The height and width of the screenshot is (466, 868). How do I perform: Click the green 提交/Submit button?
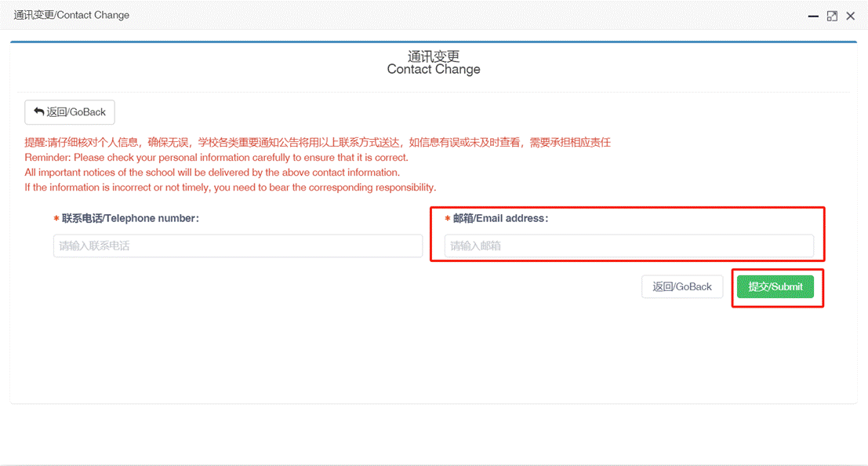[775, 287]
